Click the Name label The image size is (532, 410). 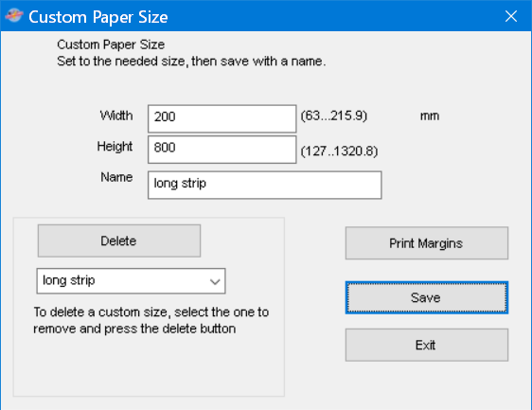116,177
